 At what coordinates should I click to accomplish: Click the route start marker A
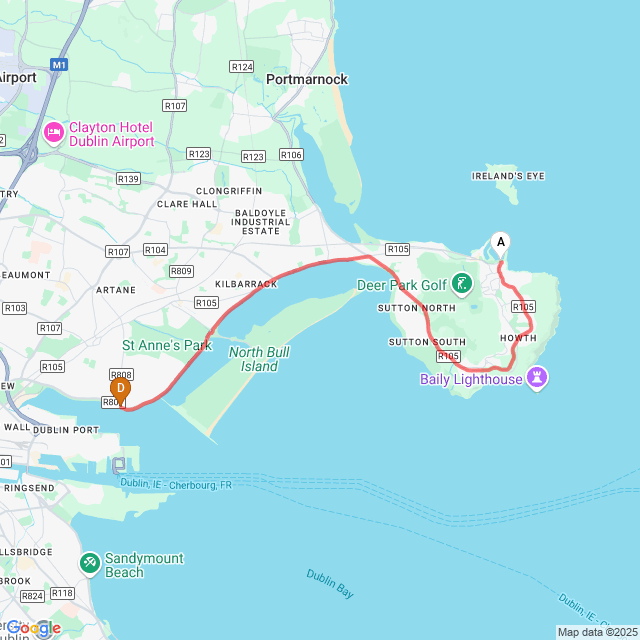pyautogui.click(x=500, y=244)
